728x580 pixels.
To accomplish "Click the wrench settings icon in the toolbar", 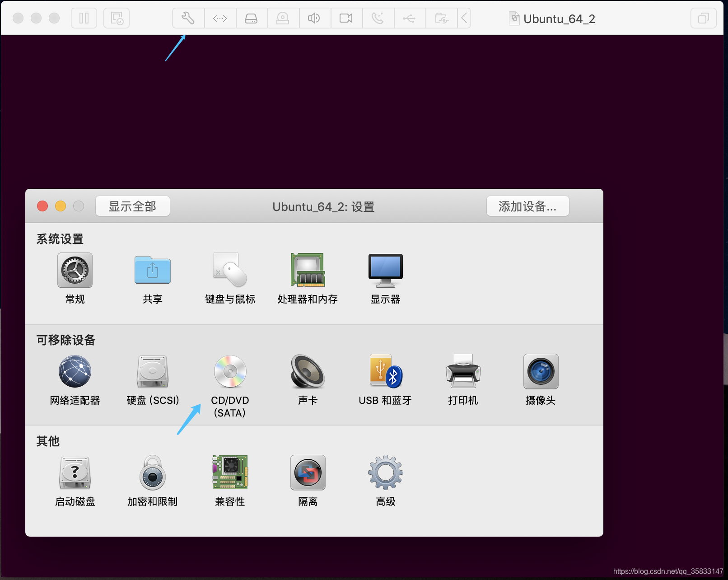I will pos(188,18).
